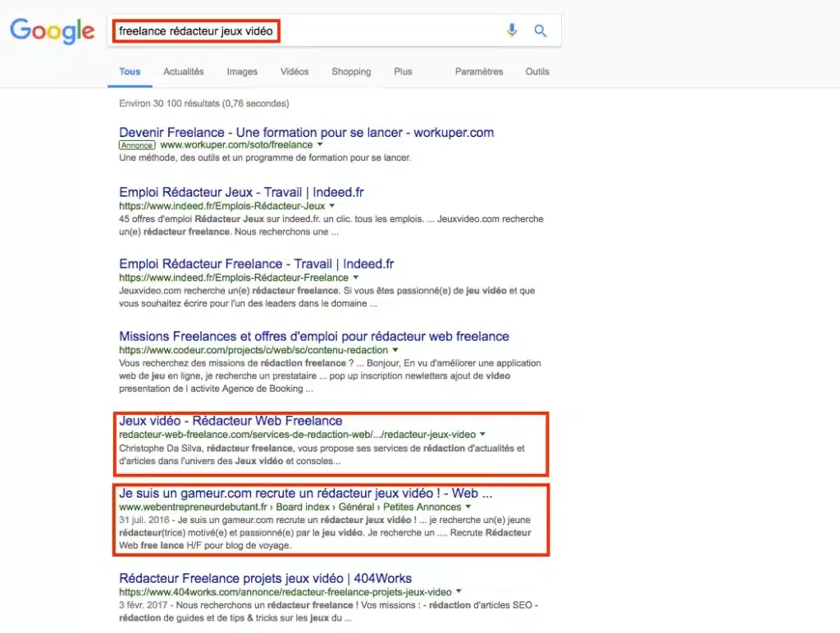Viewport: 840px width, 633px height.
Task: Open the Outils options
Action: pyautogui.click(x=537, y=72)
